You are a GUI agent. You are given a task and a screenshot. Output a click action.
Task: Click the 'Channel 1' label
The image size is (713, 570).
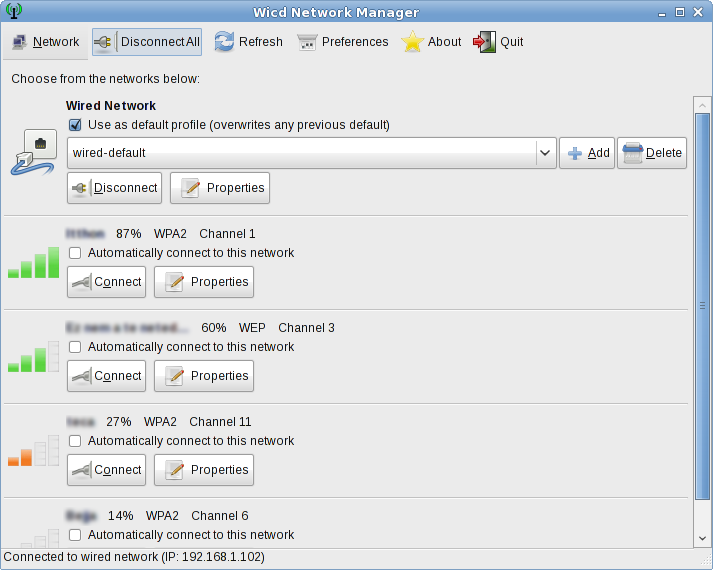[227, 234]
